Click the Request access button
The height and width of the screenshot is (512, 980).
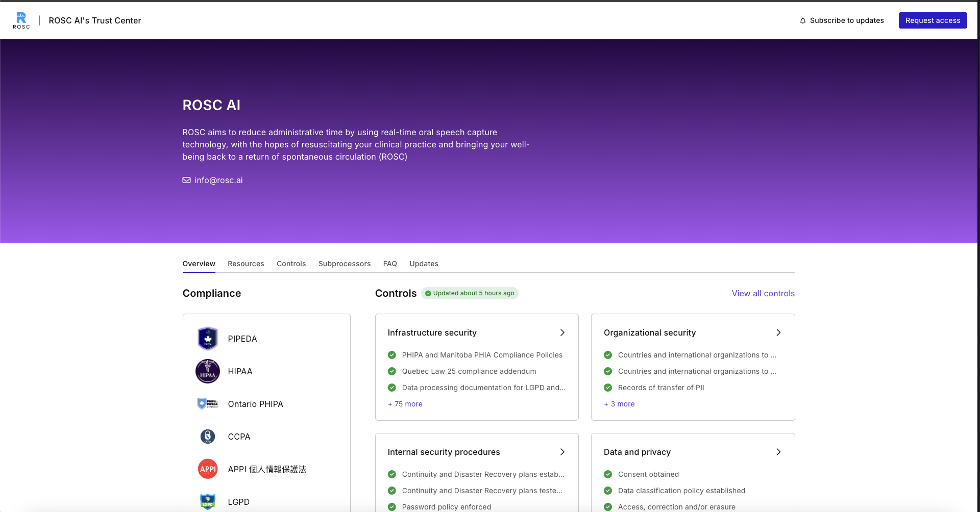pyautogui.click(x=933, y=20)
